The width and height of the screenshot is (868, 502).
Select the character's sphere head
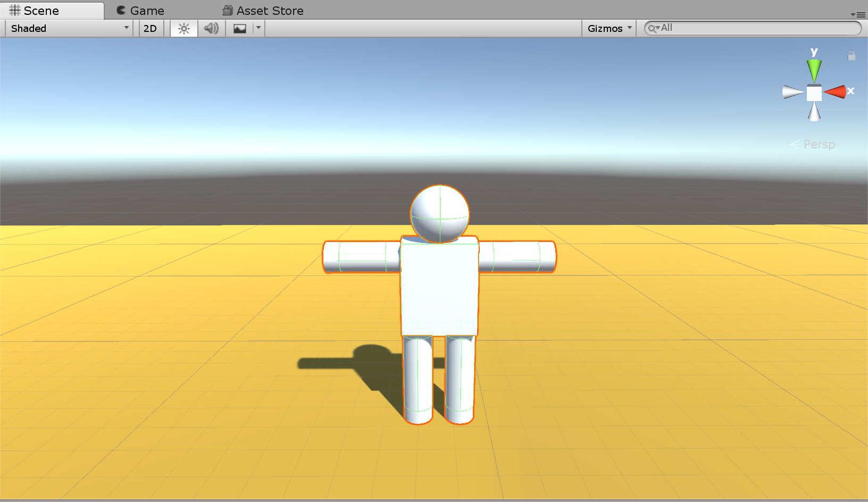click(440, 213)
